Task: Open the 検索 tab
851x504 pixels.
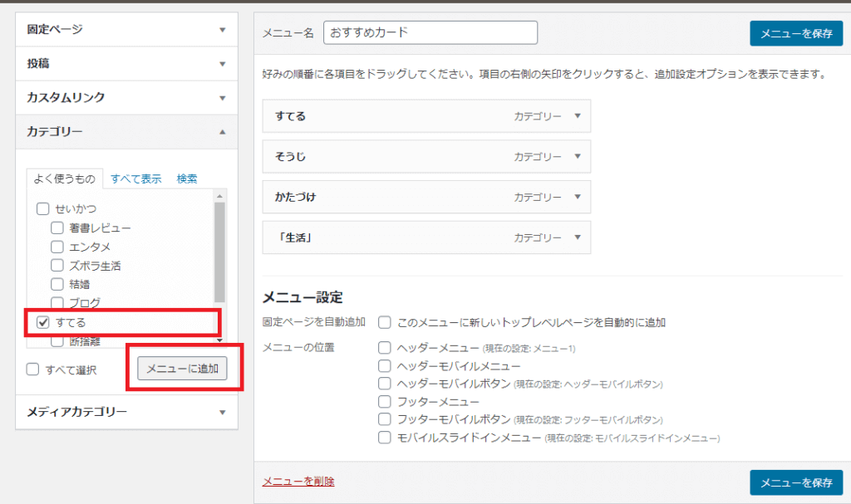Action: point(186,178)
